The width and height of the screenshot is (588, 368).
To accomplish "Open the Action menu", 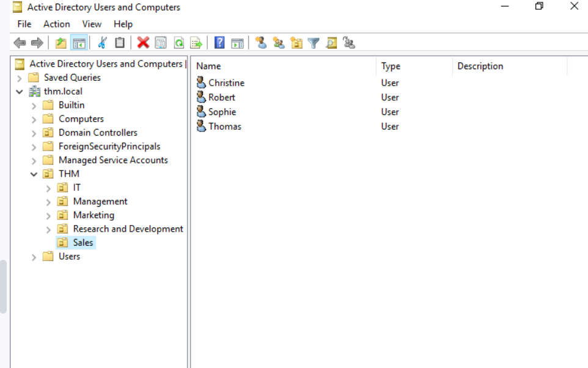I will pyautogui.click(x=57, y=24).
